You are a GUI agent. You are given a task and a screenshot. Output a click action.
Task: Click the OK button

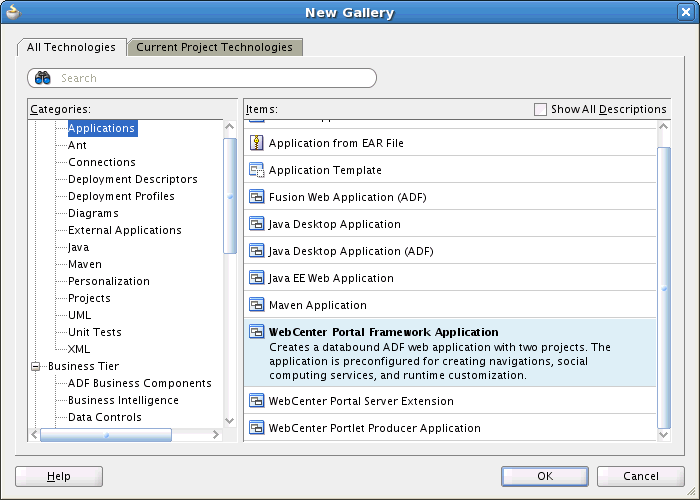(x=545, y=476)
